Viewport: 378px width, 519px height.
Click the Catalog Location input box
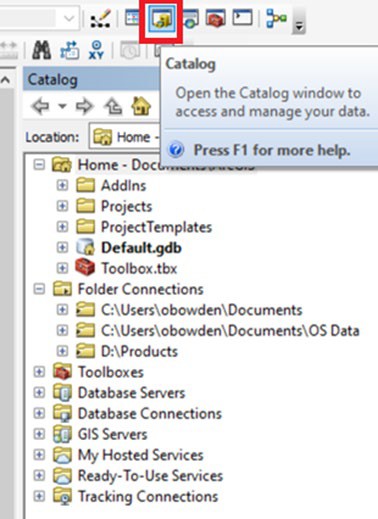pos(125,137)
